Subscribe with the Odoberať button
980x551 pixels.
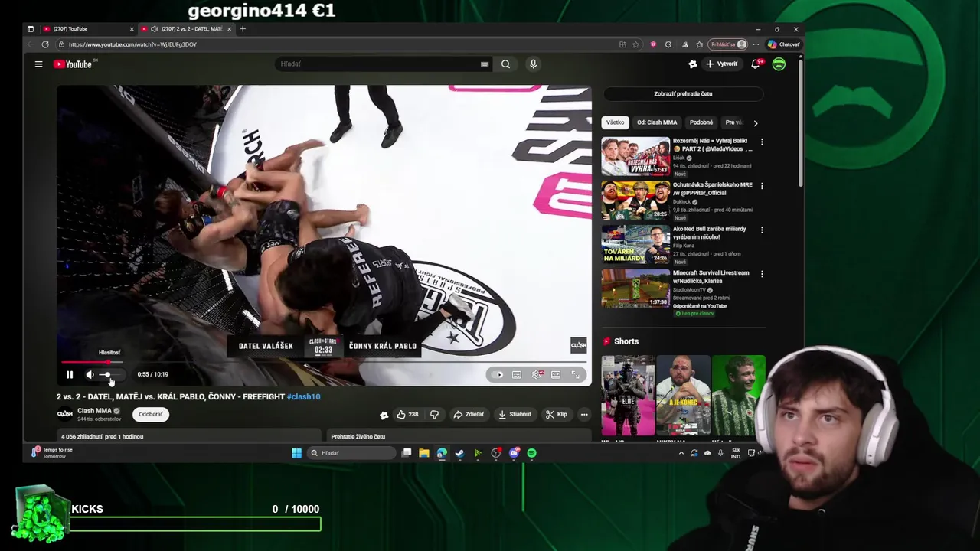click(151, 415)
